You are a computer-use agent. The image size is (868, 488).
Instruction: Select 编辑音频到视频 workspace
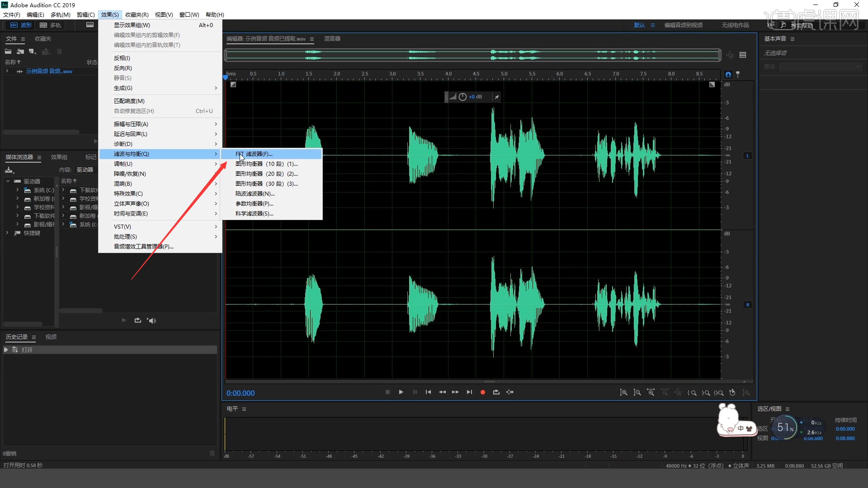684,25
